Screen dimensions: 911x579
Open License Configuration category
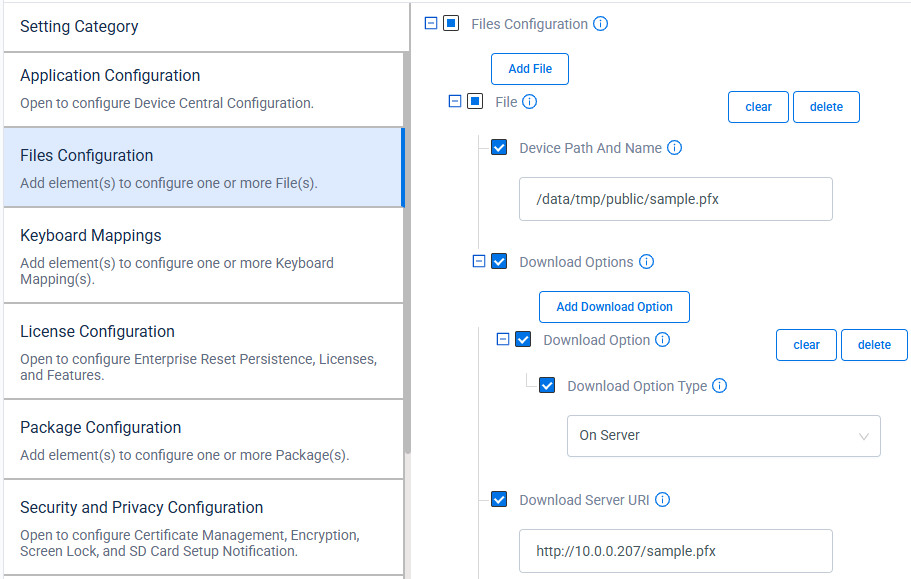coord(203,351)
